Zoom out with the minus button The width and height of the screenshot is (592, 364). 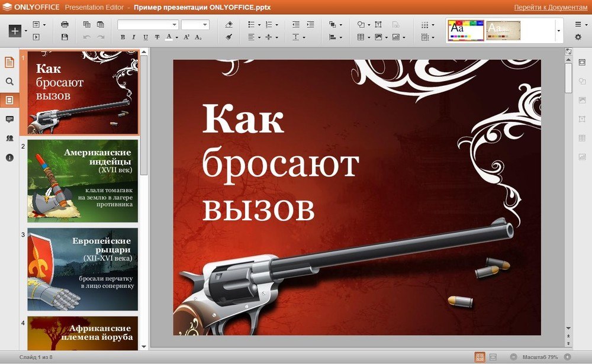coord(513,357)
